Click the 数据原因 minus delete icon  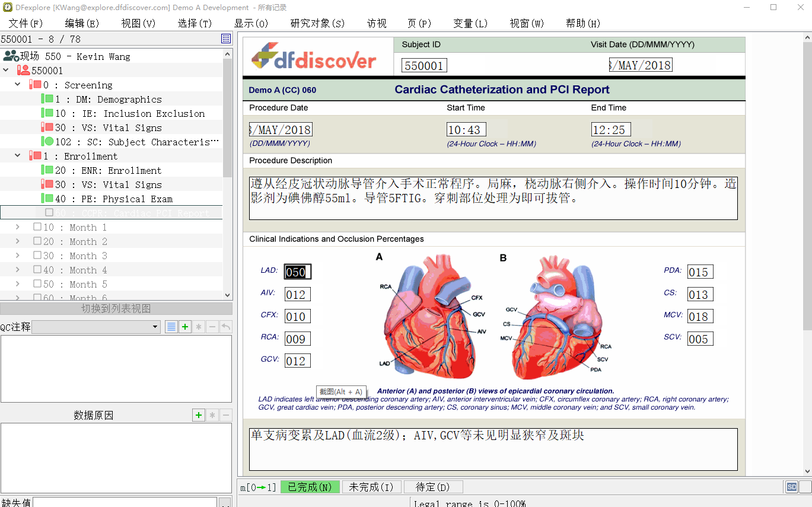coord(226,415)
